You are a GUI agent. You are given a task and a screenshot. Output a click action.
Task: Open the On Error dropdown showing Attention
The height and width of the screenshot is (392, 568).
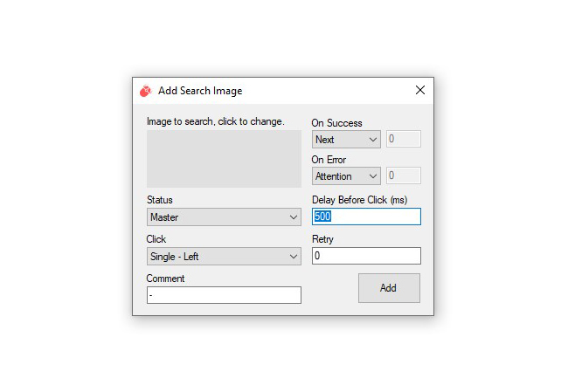coord(346,175)
